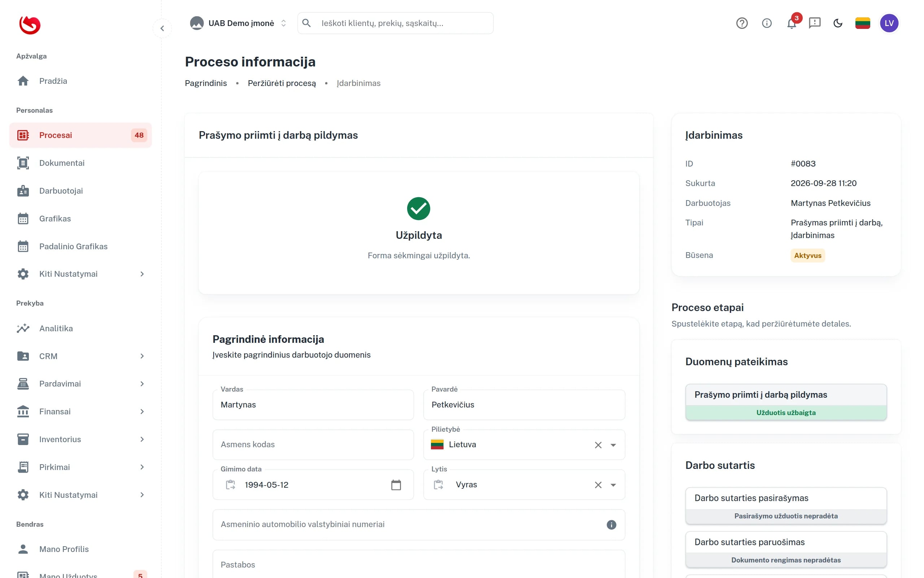This screenshot has height=578, width=924.
Task: Collapse the sidebar with arrow button
Action: pos(162,28)
